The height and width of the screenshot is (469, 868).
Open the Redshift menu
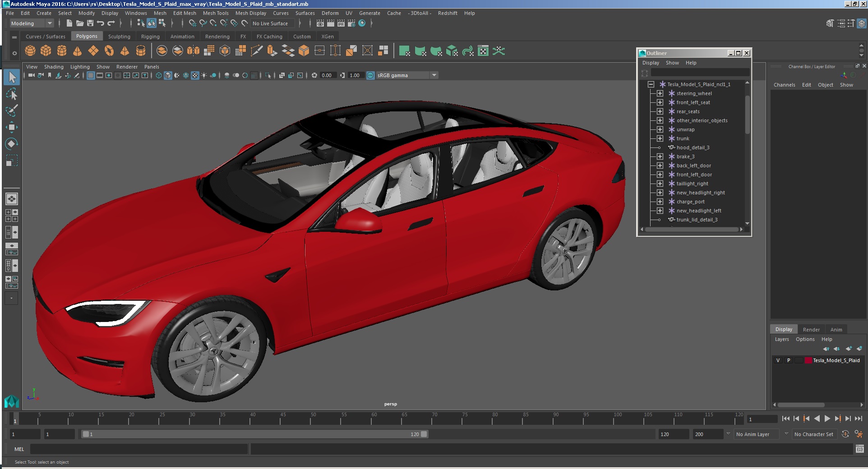(x=448, y=13)
